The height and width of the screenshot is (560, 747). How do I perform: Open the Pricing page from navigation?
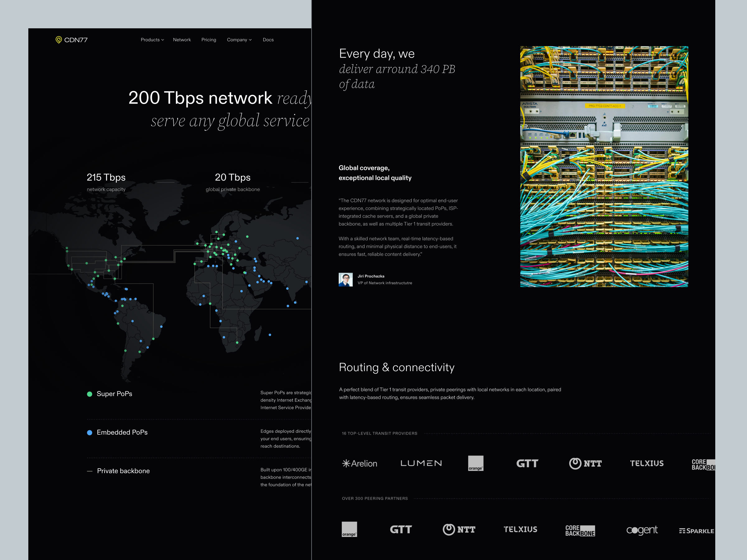pyautogui.click(x=209, y=40)
